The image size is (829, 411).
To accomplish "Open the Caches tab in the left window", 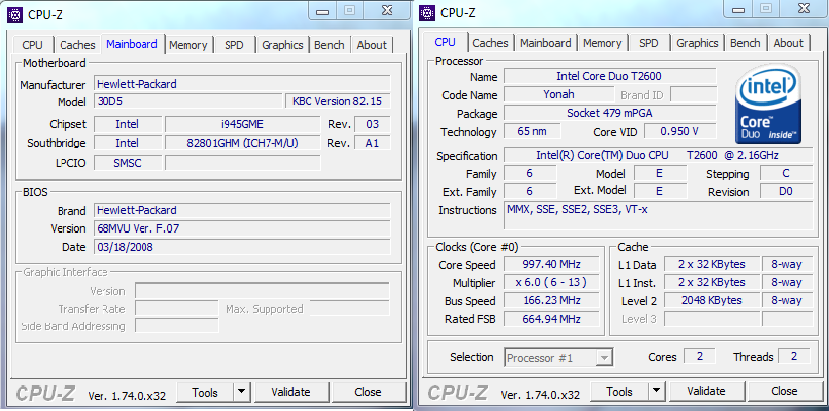I will [78, 45].
